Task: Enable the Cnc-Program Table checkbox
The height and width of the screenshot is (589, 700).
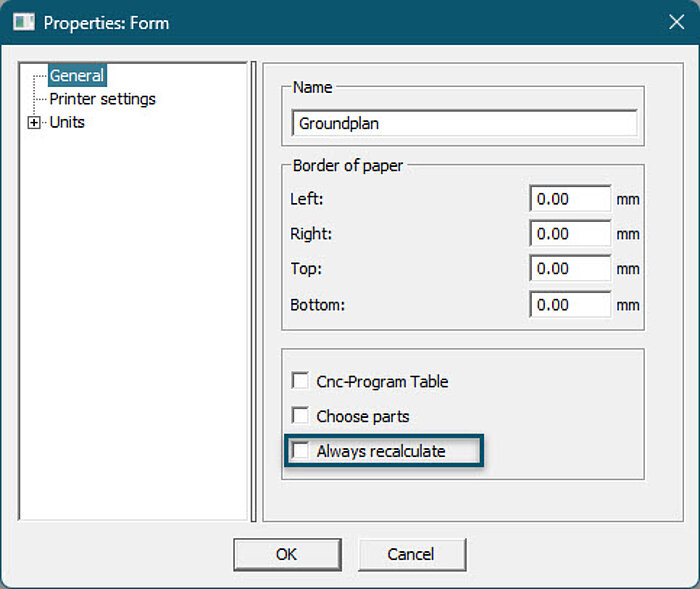Action: (300, 381)
